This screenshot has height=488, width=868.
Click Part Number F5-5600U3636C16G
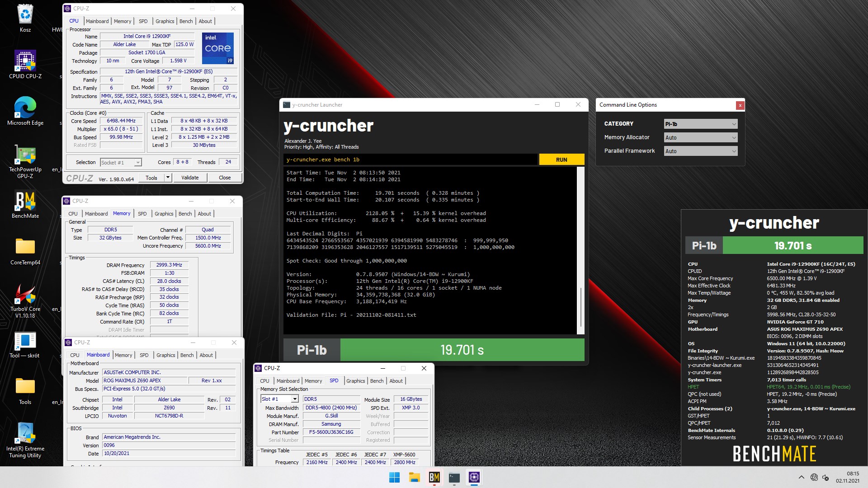[x=331, y=432]
